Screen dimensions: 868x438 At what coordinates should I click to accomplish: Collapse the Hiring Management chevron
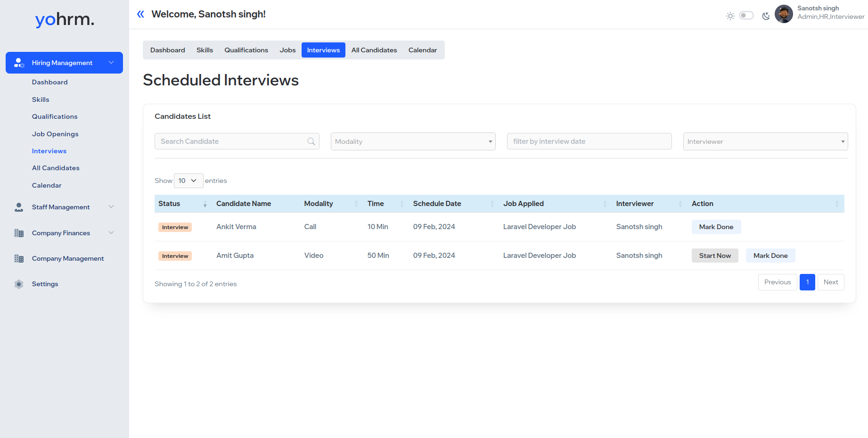point(111,63)
